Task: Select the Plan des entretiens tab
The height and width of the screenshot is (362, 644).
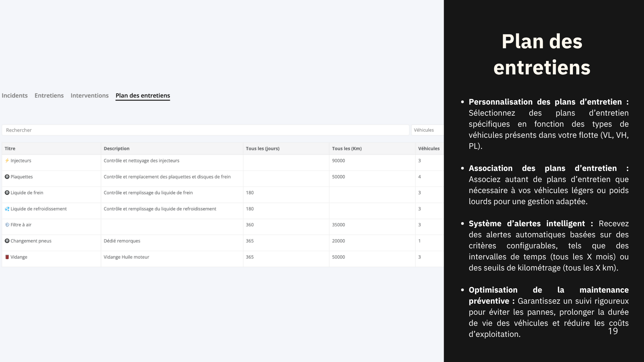Action: (x=143, y=96)
